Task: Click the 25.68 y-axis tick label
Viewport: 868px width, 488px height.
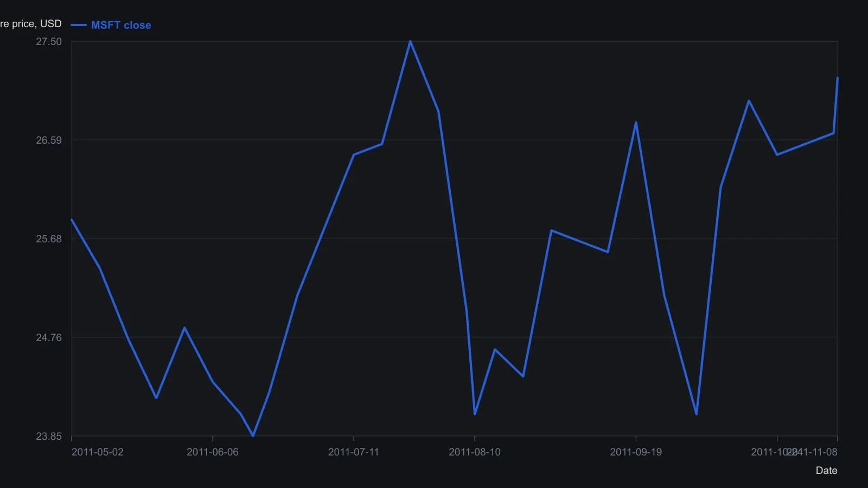Action: tap(49, 239)
